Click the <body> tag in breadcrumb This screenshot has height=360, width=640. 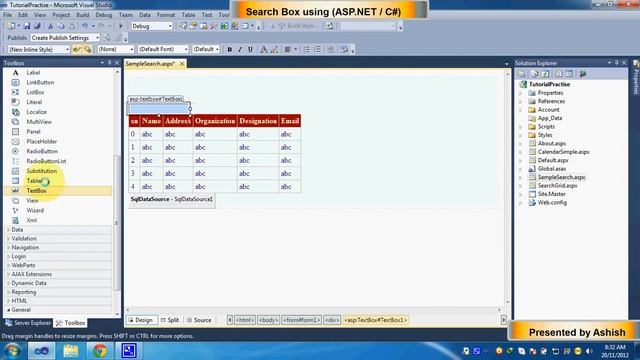pos(268,320)
